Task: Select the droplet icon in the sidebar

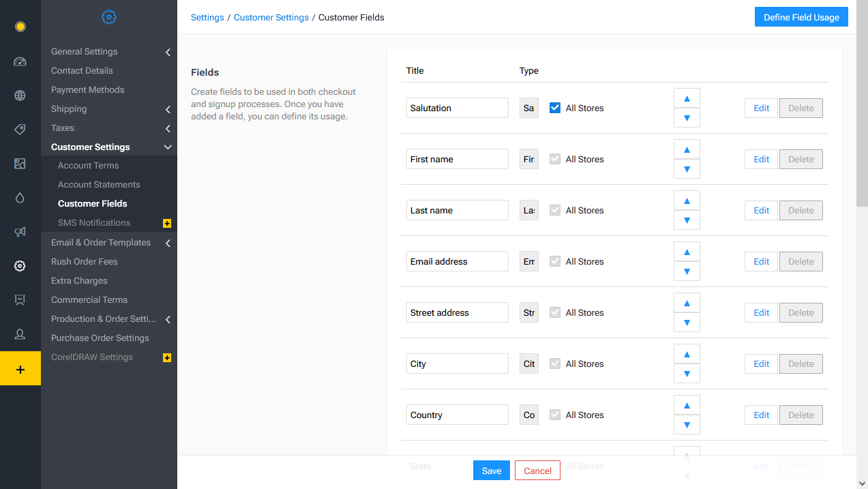Action: (x=20, y=197)
